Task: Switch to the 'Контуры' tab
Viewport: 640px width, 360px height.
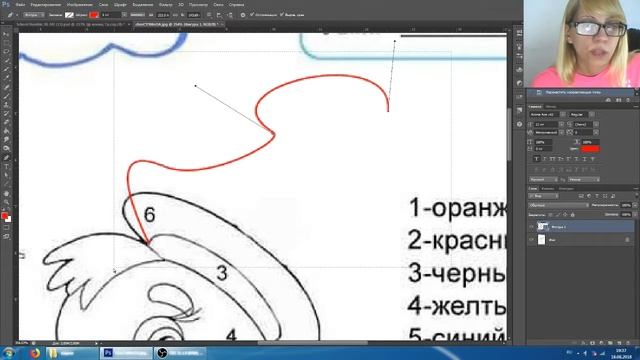Action: coord(566,189)
